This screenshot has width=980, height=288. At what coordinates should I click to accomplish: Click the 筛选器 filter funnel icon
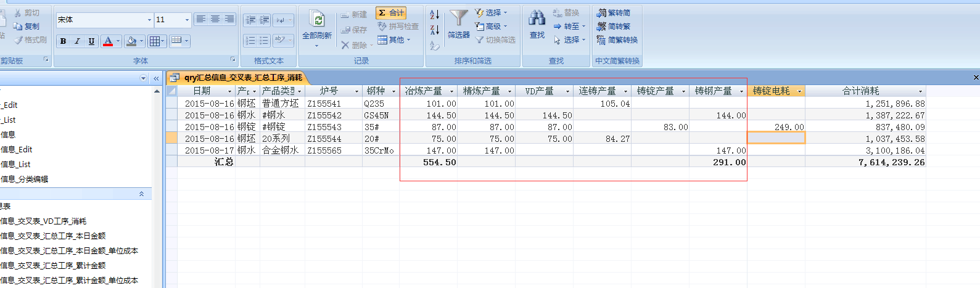(458, 20)
